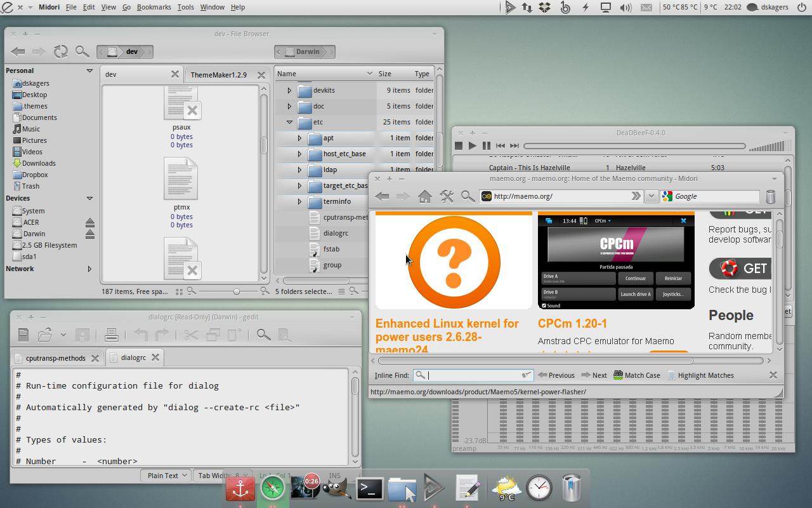Open the File menu
Image resolution: width=812 pixels, height=508 pixels.
[x=71, y=7]
